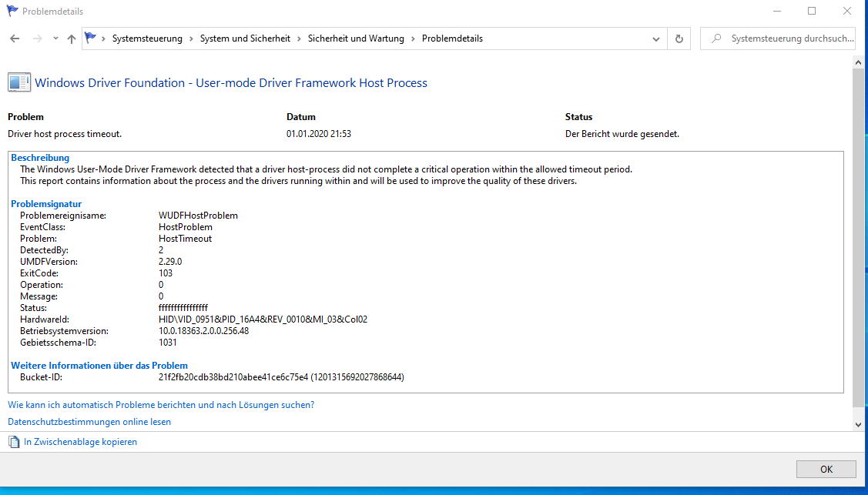868x495 pixels.
Task: Click the HostTimeout value
Action: coord(185,239)
